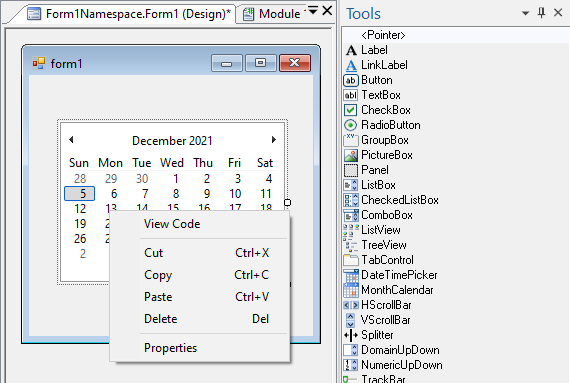This screenshot has height=383, width=570.
Task: Pick the Label tool icon
Action: [351, 50]
